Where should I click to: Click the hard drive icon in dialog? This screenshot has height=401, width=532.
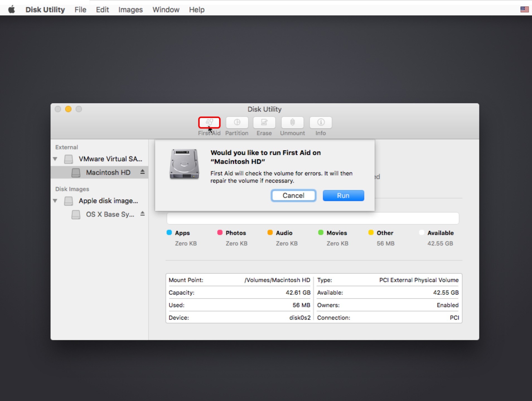click(184, 164)
